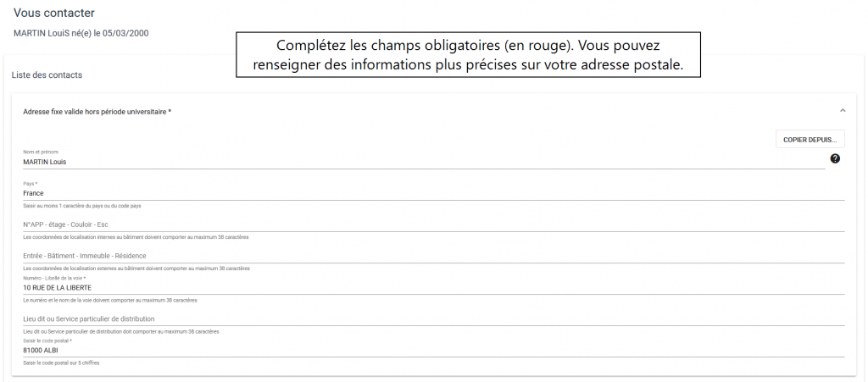Screen dimensions: 868x382
Task: Click the COPIER DEPUIS... button
Action: (810, 140)
